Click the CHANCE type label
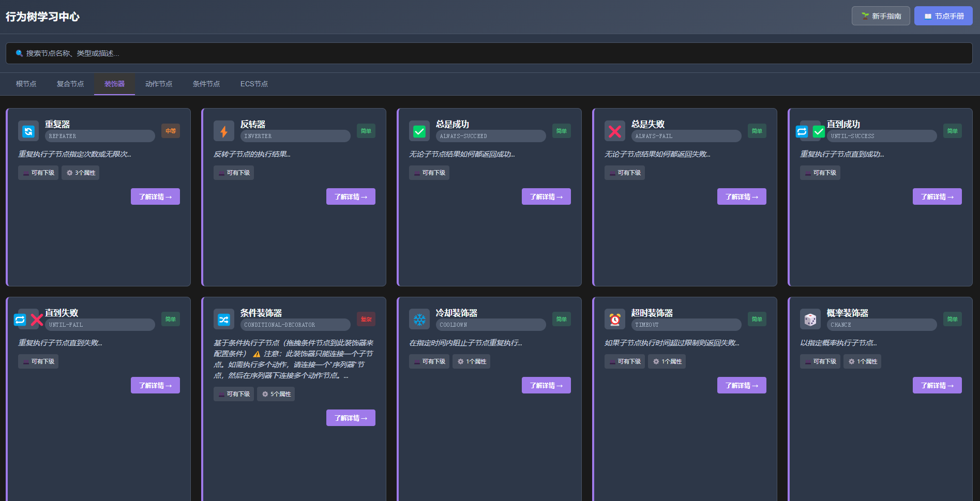Viewport: 980px width, 501px height. click(882, 325)
